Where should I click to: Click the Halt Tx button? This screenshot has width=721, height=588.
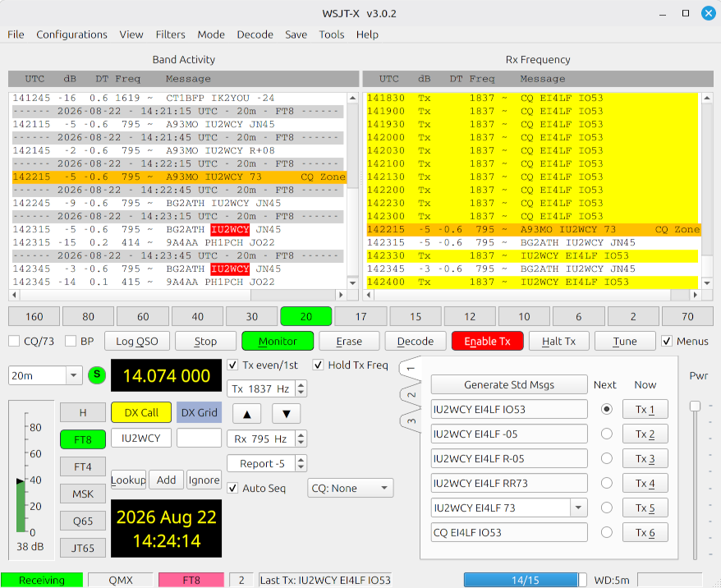pos(558,341)
